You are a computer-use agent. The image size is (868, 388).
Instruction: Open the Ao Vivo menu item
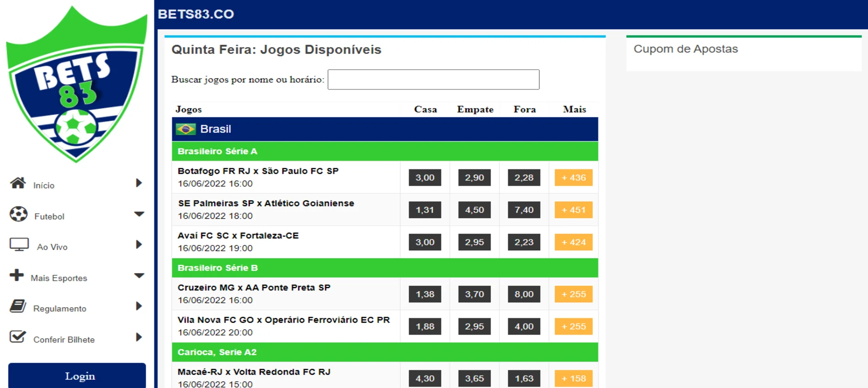point(52,247)
